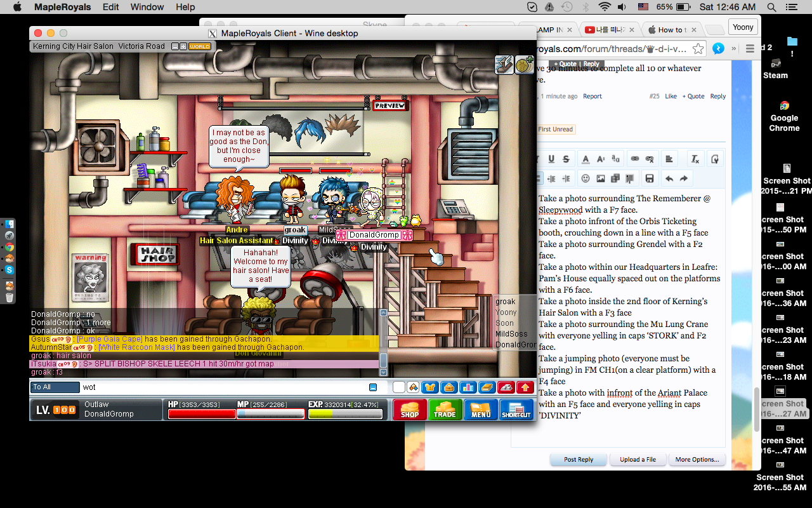This screenshot has width=812, height=508.
Task: Click the undo arrow in editor
Action: (x=669, y=178)
